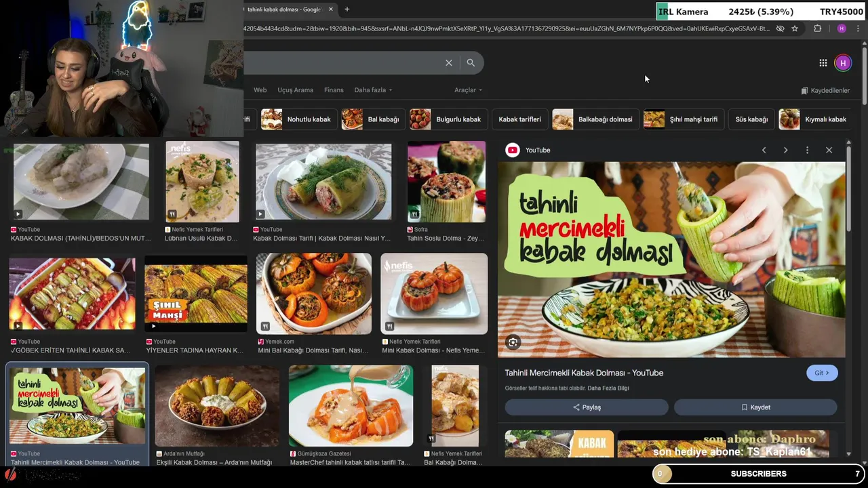
Task: Open the Bal Kabağı Dolma Nefis thumbnail
Action: 455,406
